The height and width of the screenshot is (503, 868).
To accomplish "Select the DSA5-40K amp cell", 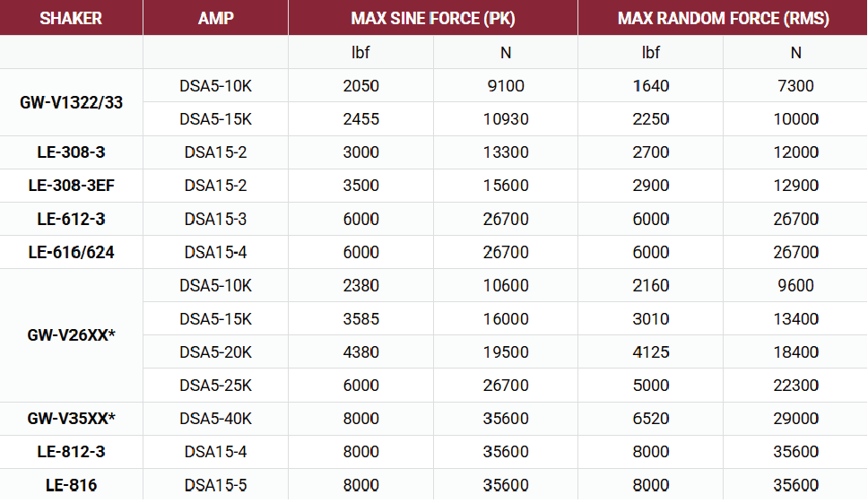I will (215, 419).
